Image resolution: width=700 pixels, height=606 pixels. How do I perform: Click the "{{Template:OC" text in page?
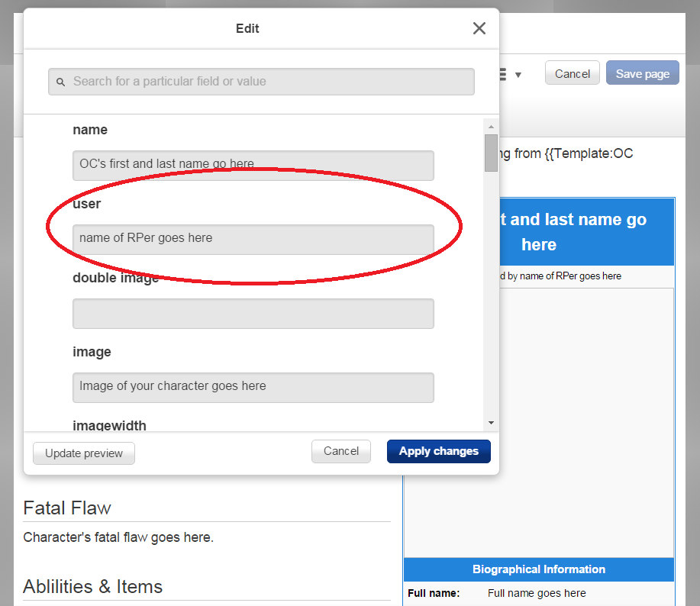(589, 153)
